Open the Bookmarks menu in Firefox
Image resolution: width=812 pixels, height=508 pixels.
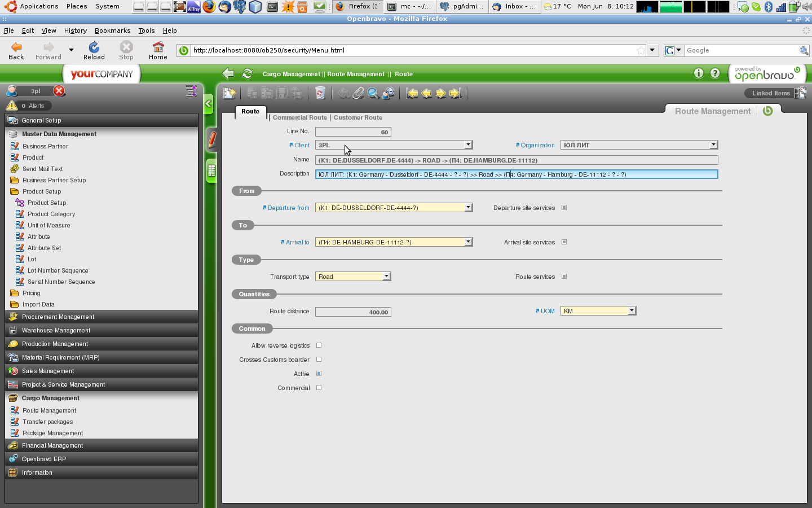click(x=112, y=30)
